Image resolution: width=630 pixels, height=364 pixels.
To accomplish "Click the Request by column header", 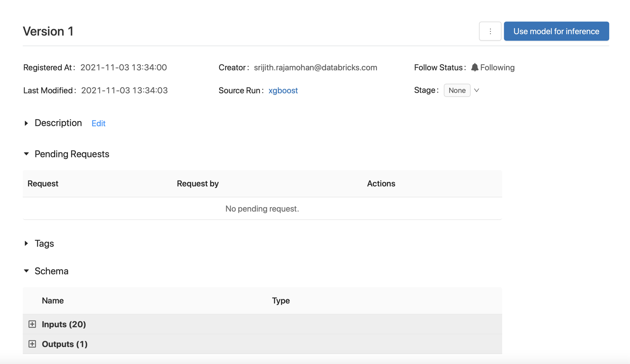I will pos(198,184).
